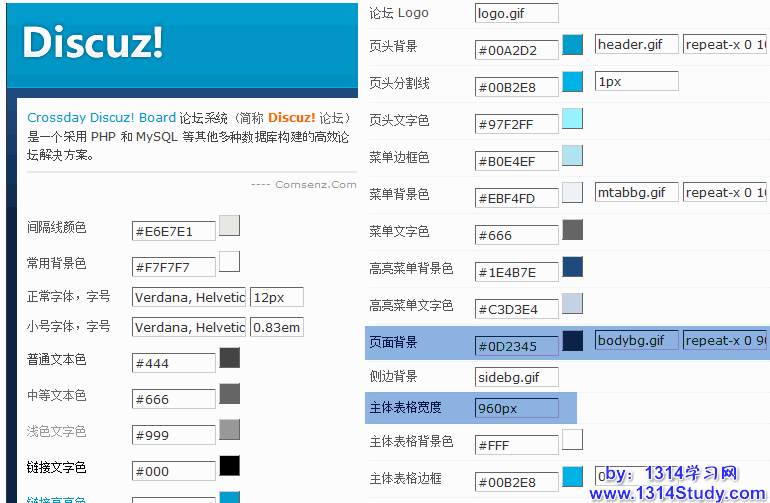This screenshot has height=503, width=770.
Task: Click the #E6E7E1 separator line color swatch
Action: click(x=229, y=226)
